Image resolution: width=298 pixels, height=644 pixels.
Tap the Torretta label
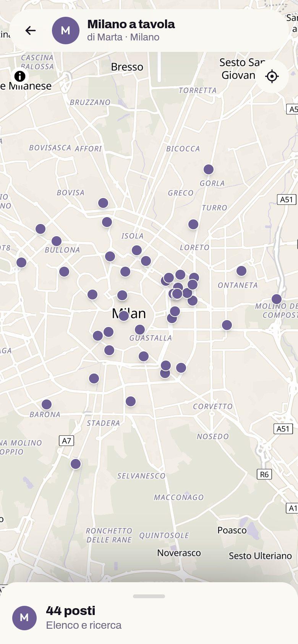[x=198, y=90]
